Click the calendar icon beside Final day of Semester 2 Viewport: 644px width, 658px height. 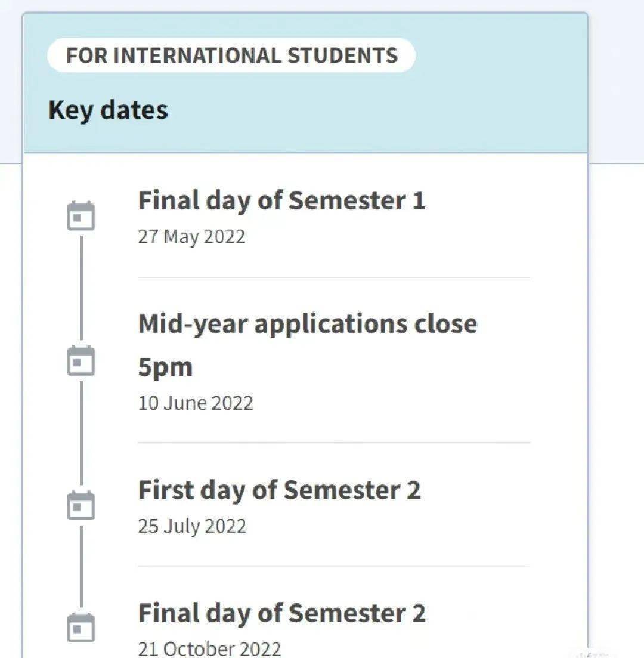81,628
